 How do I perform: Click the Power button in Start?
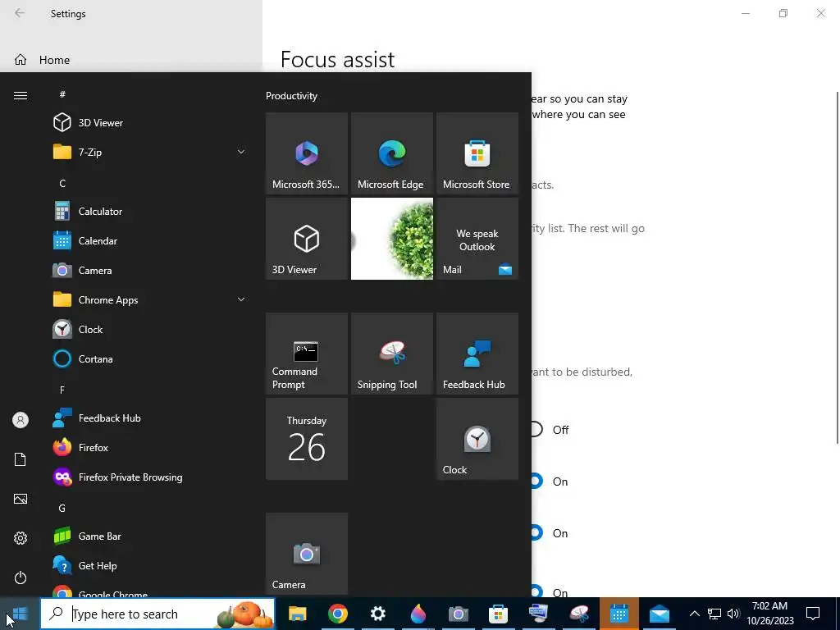click(21, 577)
